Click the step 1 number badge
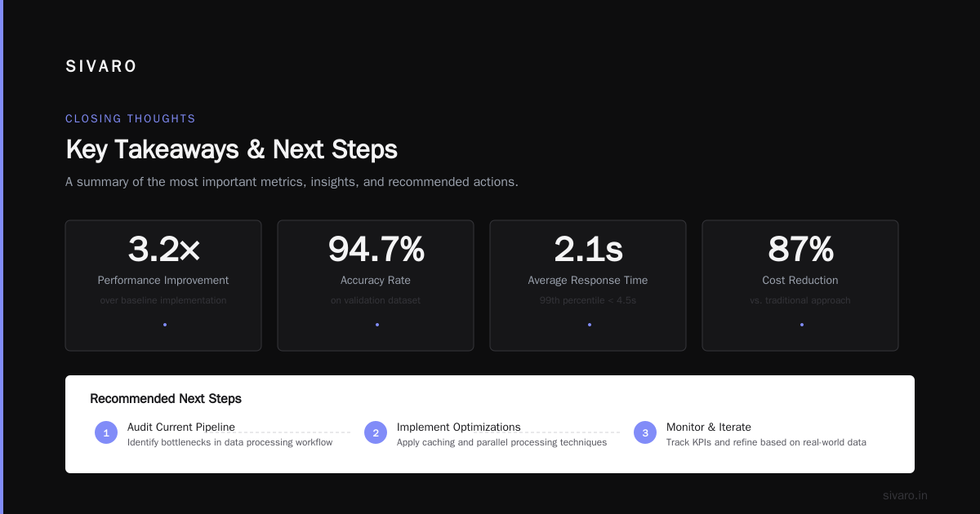This screenshot has width=980, height=514. click(x=106, y=432)
